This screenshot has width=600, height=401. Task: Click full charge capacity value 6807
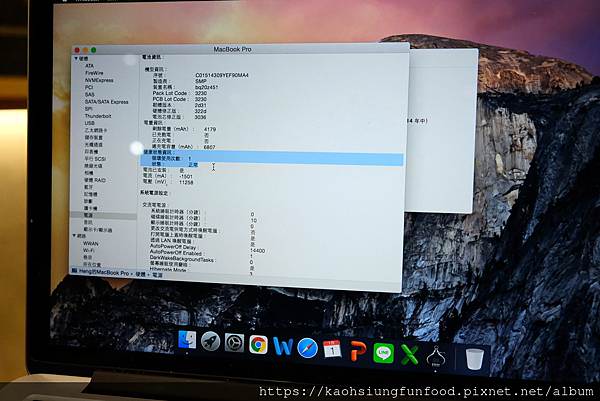click(210, 147)
